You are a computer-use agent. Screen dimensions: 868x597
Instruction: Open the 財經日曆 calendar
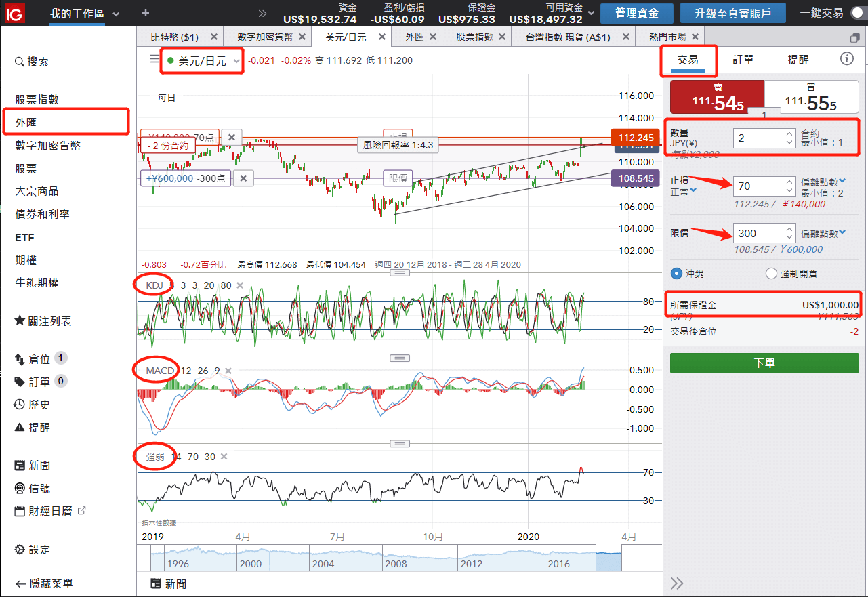tap(50, 511)
